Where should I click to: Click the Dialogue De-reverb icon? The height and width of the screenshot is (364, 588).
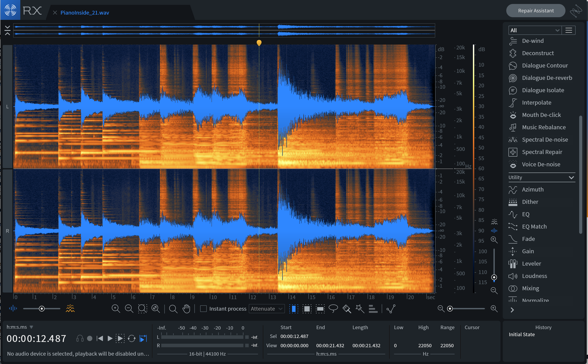point(512,78)
